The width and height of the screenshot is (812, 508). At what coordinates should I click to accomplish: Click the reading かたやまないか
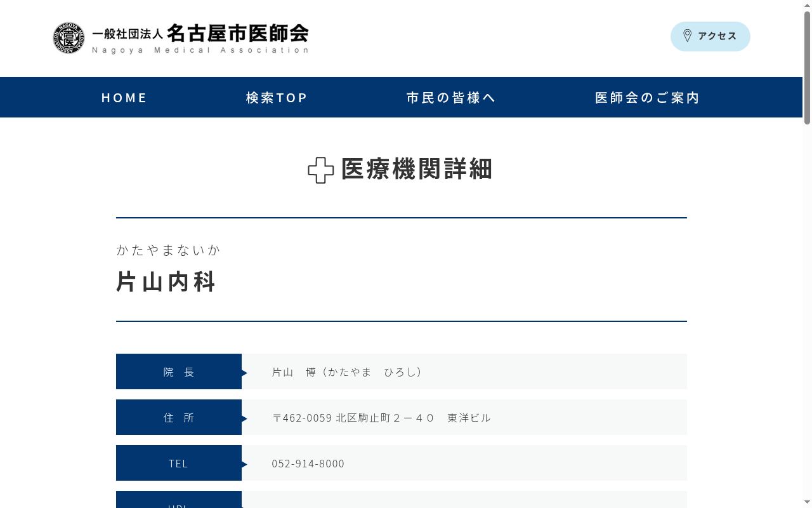pyautogui.click(x=168, y=250)
